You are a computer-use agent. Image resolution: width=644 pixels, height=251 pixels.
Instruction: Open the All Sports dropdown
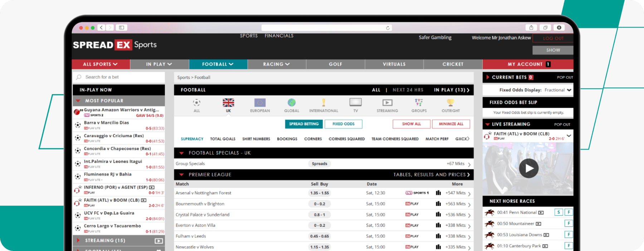point(101,64)
